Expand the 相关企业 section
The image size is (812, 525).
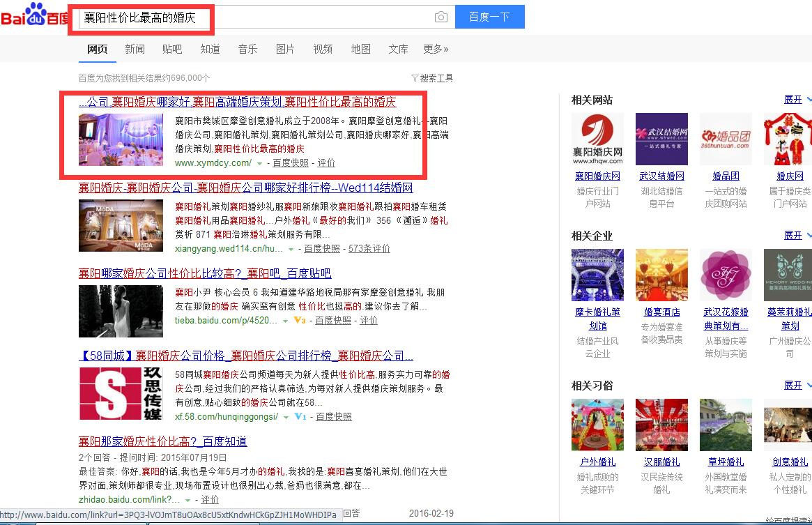(797, 235)
